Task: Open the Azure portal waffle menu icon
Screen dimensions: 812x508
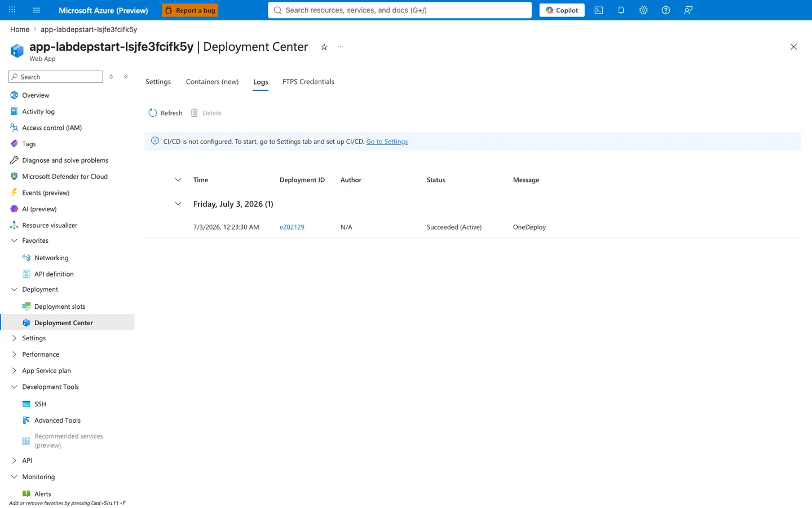Action: [12, 10]
